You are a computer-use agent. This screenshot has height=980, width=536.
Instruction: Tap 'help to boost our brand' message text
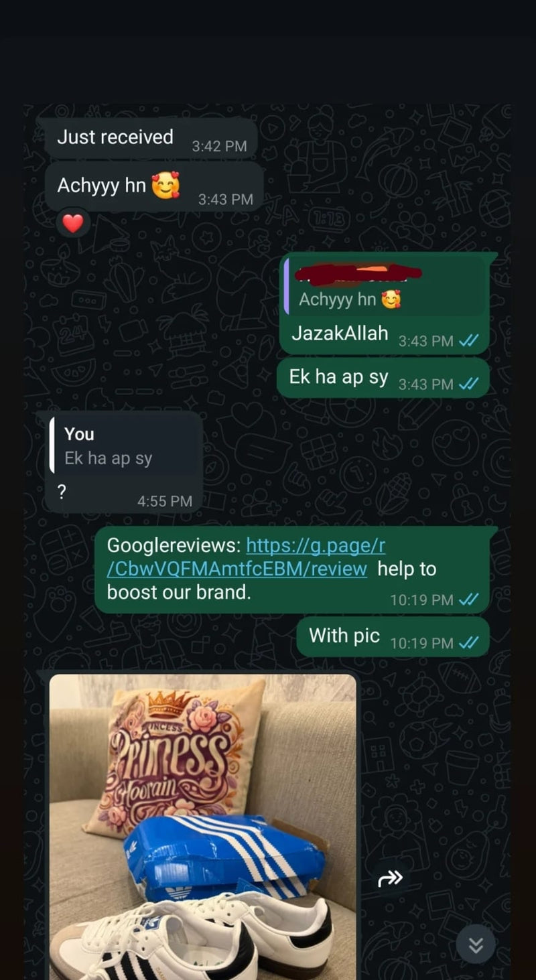[x=271, y=581]
